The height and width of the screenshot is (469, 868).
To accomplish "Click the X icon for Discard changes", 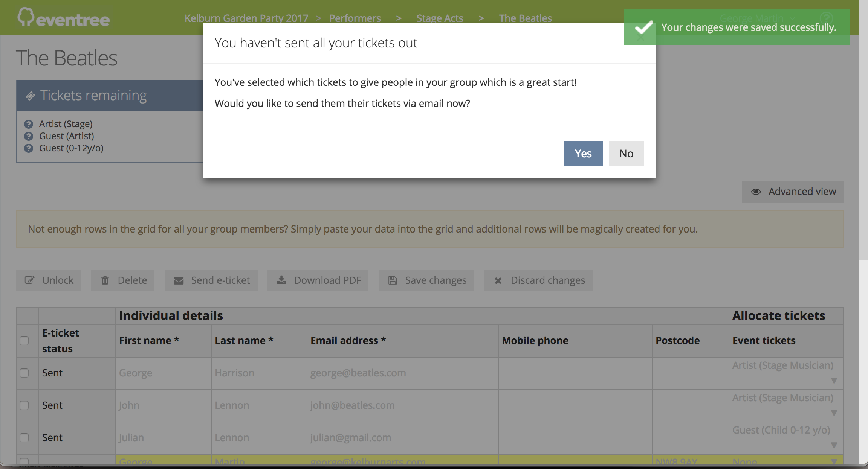I will click(498, 280).
